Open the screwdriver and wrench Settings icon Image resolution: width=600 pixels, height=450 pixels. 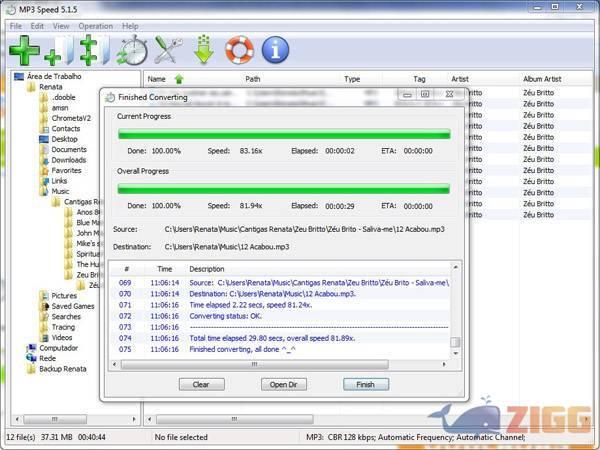tap(168, 50)
